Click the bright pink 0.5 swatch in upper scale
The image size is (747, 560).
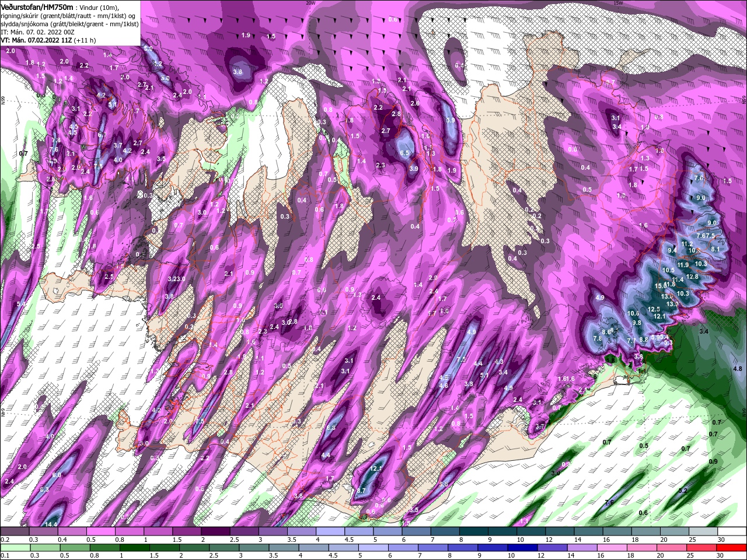point(100,531)
